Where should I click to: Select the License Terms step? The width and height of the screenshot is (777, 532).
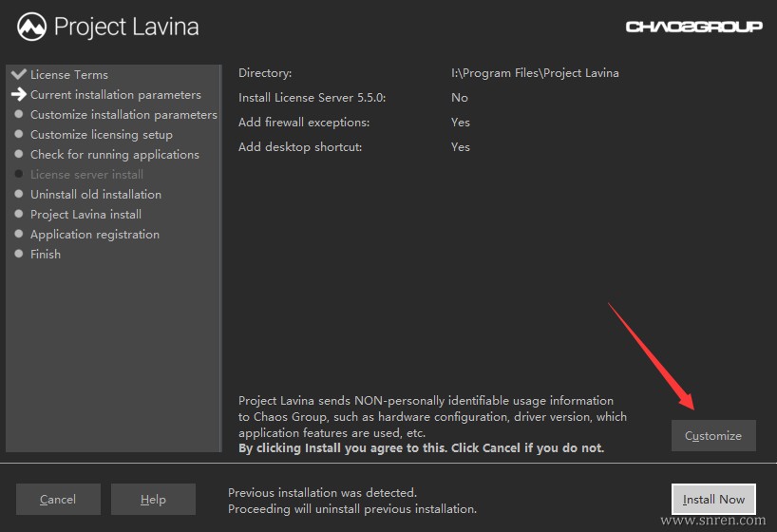click(69, 75)
